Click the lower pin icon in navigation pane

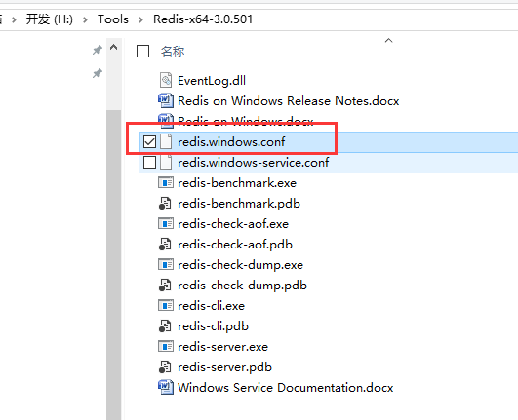tap(97, 73)
